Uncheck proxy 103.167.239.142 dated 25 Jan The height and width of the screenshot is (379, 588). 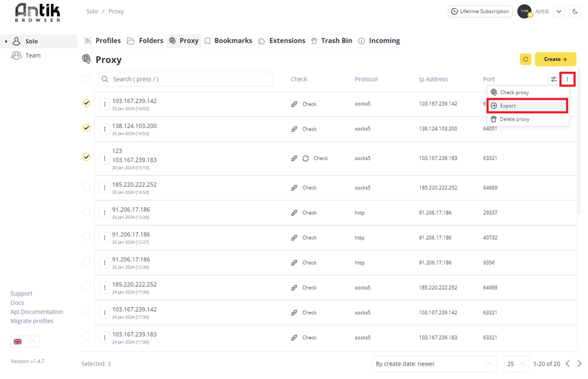pyautogui.click(x=86, y=103)
